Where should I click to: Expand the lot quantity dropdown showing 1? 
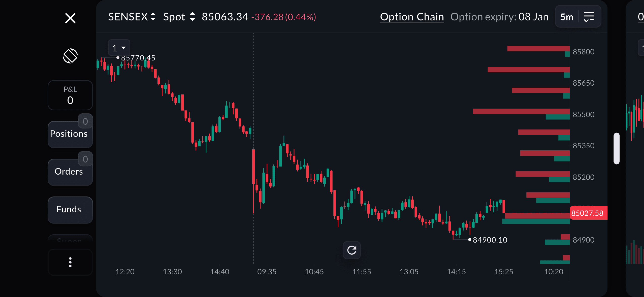coord(119,48)
